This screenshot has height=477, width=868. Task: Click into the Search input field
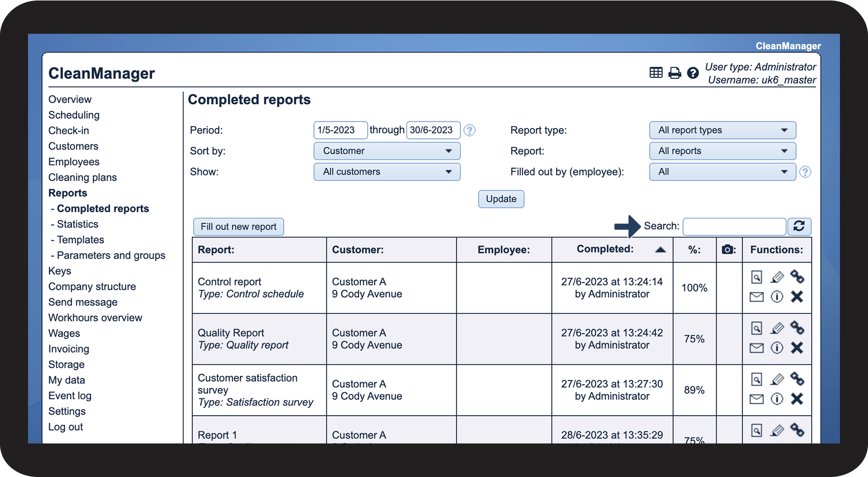click(734, 226)
